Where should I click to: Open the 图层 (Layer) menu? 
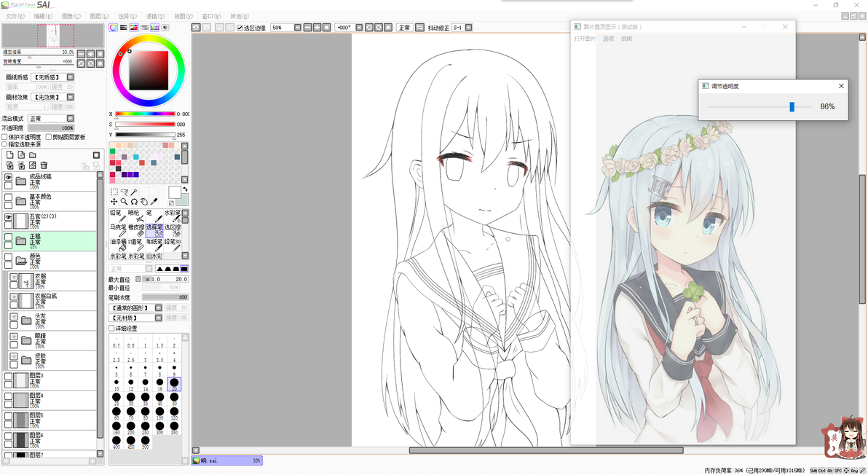[98, 16]
